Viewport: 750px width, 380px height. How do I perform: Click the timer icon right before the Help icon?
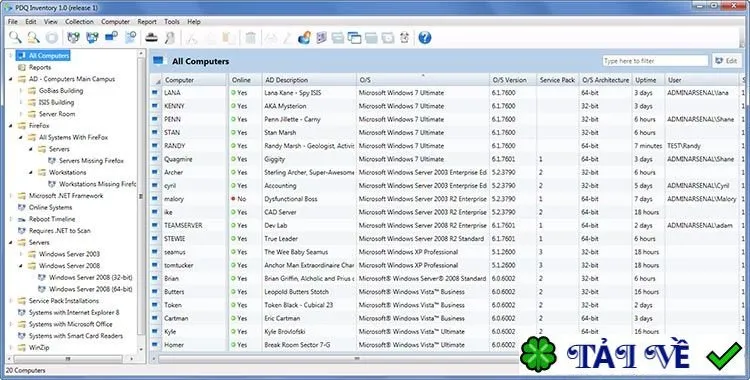tap(405, 37)
